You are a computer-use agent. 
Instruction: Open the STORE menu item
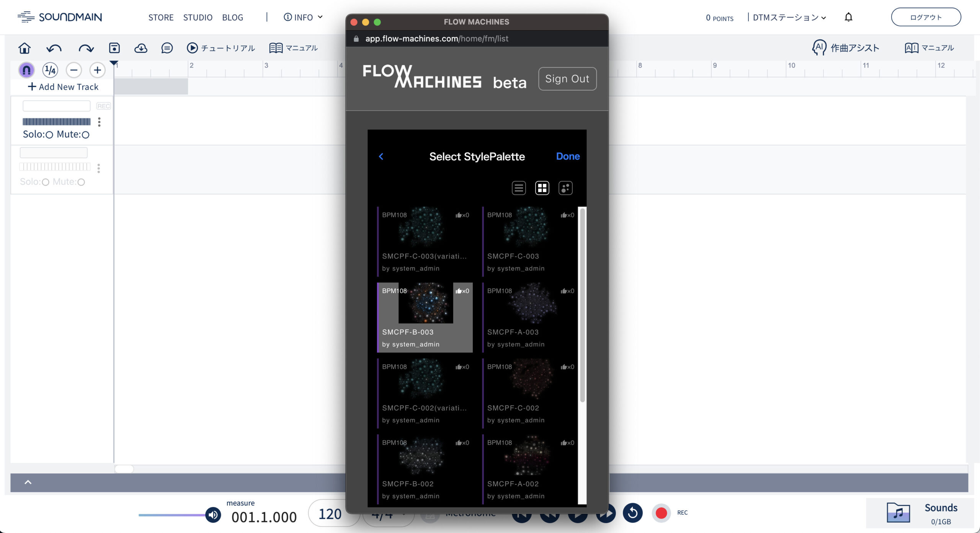click(x=161, y=17)
